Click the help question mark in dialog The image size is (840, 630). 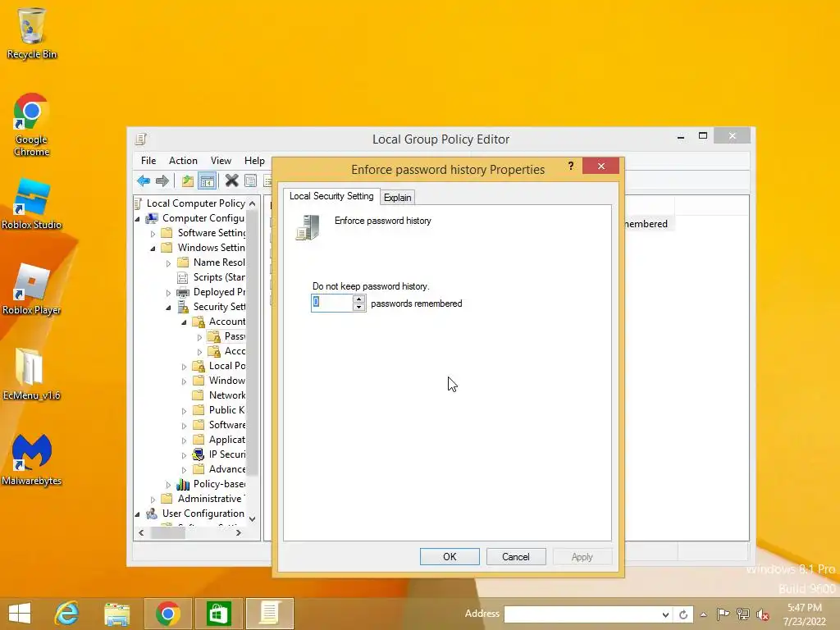(571, 166)
